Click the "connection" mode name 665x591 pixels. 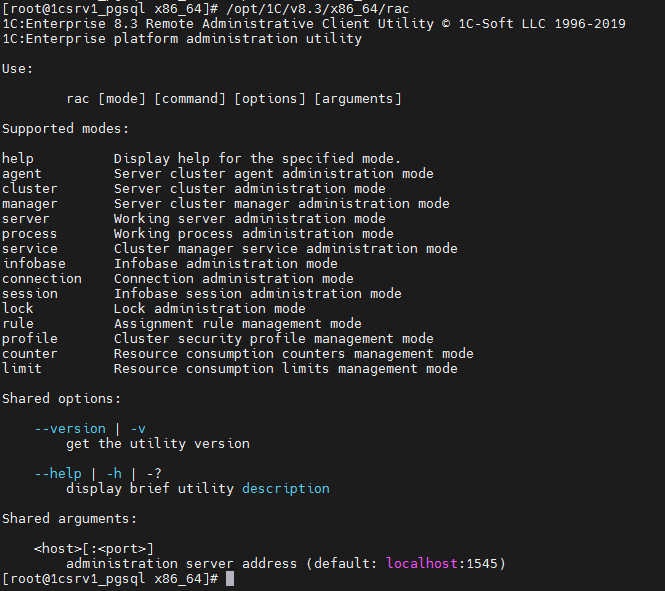pyautogui.click(x=42, y=279)
